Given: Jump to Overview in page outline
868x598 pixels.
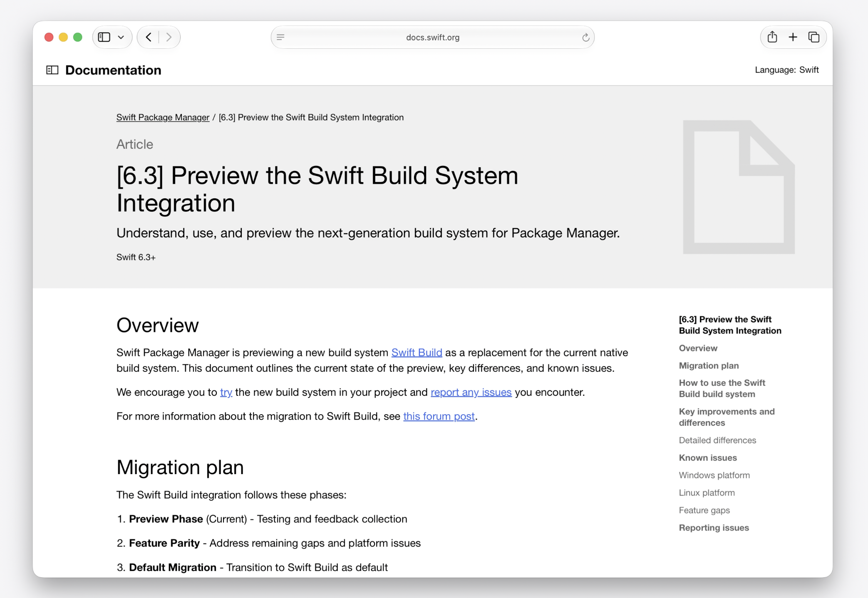Looking at the screenshot, I should tap(698, 348).
